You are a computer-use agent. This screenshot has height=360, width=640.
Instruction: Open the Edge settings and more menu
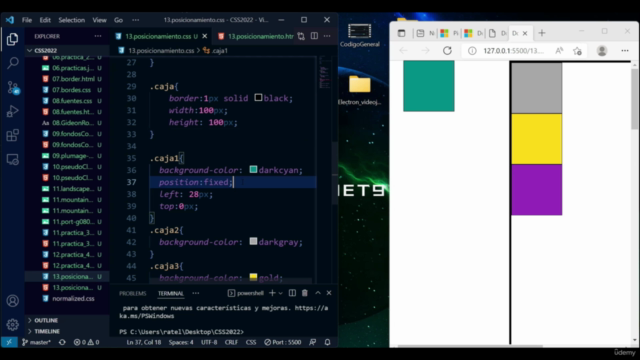(x=625, y=51)
